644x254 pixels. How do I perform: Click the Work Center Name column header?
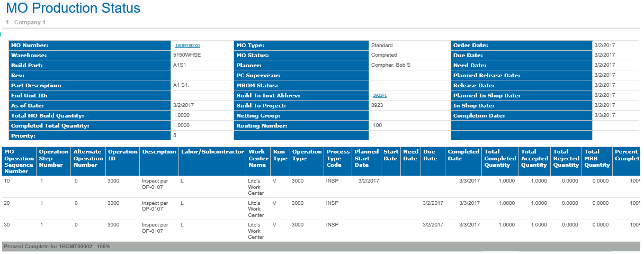pos(258,158)
